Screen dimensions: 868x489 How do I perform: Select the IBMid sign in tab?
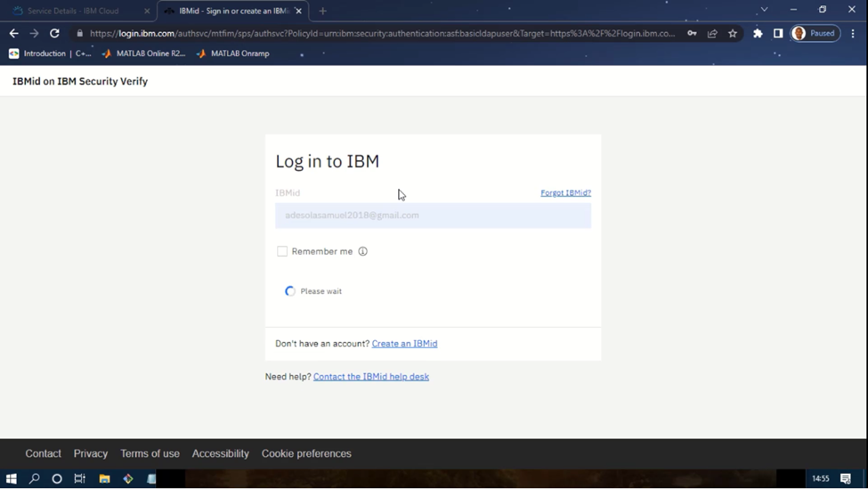click(232, 11)
